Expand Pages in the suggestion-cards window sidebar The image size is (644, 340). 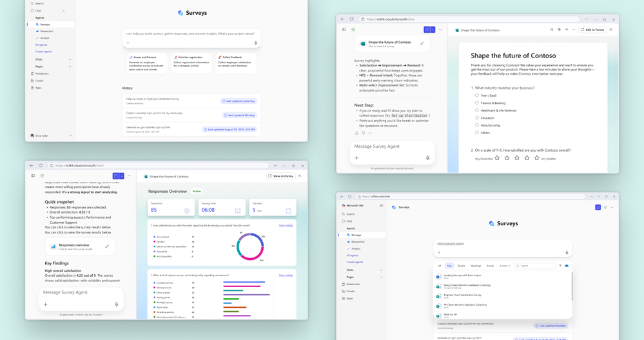click(x=70, y=66)
